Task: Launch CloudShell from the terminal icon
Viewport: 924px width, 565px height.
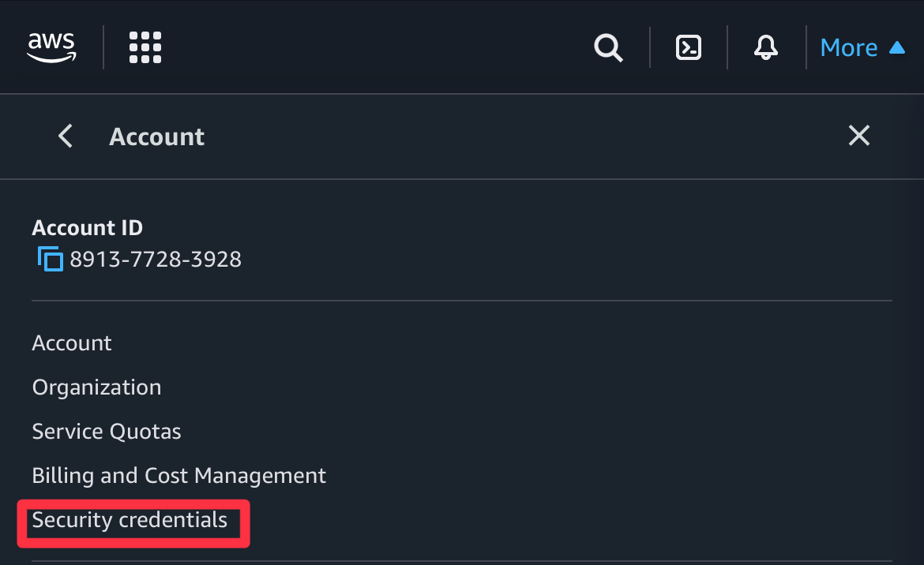Action: click(x=689, y=48)
